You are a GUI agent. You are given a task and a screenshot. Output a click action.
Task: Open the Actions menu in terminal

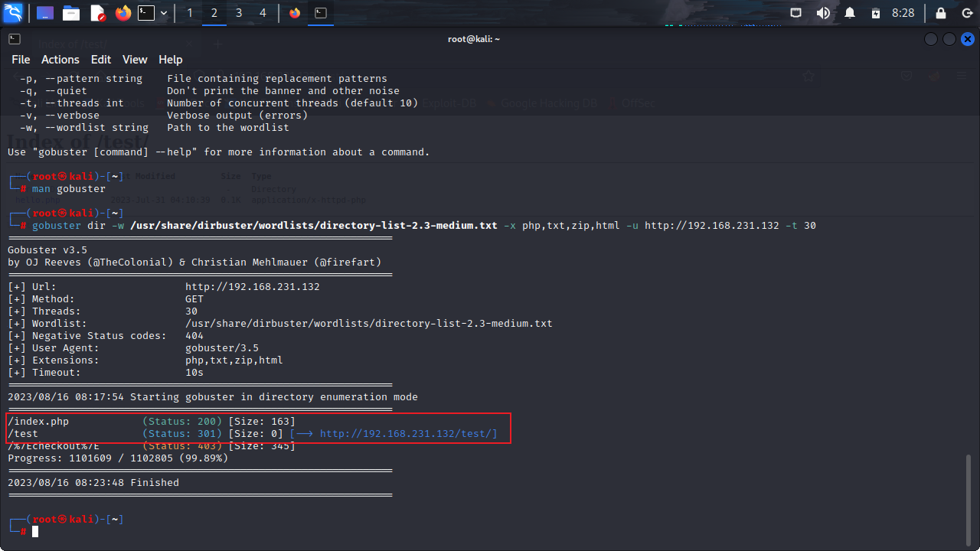click(x=60, y=60)
